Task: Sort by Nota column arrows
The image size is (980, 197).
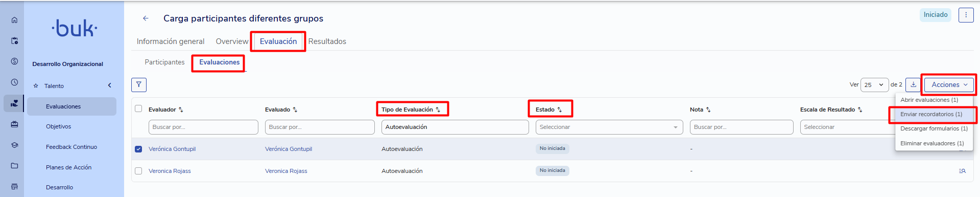Action: (708, 110)
